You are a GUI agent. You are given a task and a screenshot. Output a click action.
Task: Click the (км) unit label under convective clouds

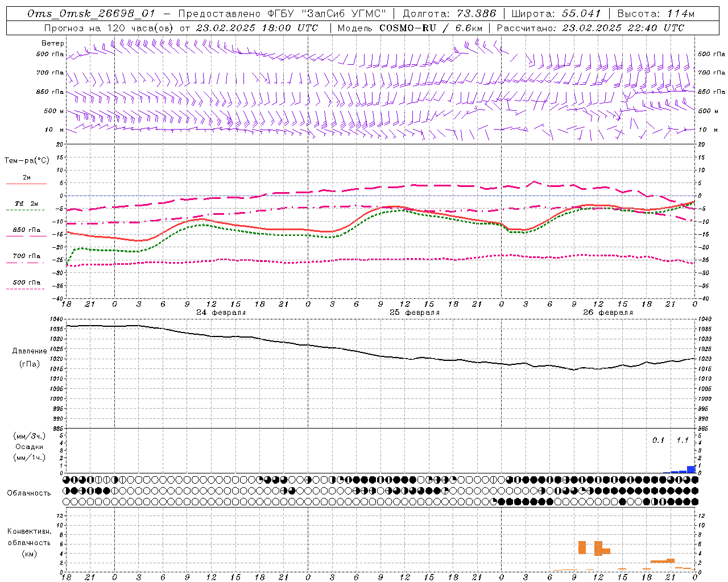(x=29, y=554)
